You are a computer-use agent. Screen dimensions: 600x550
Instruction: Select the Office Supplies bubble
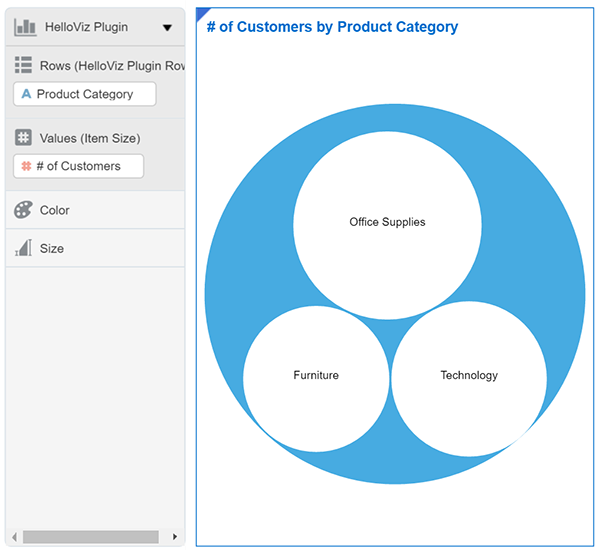(x=387, y=222)
